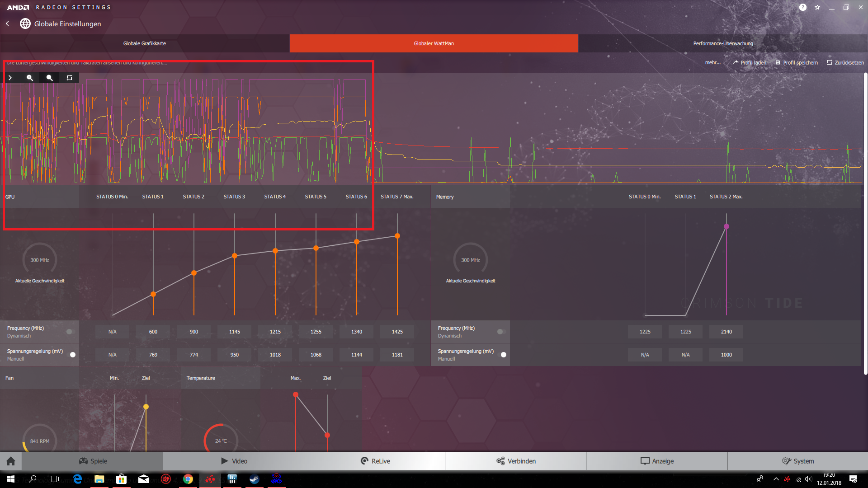
Task: Click the favorites star icon
Action: point(817,7)
